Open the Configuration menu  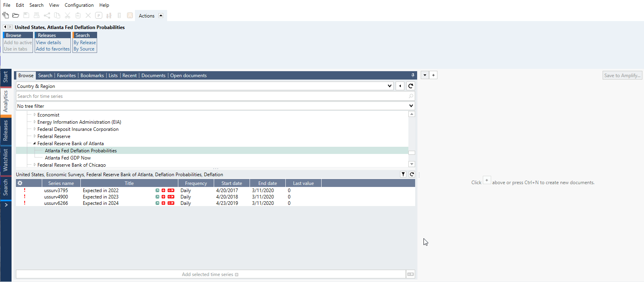pos(79,5)
